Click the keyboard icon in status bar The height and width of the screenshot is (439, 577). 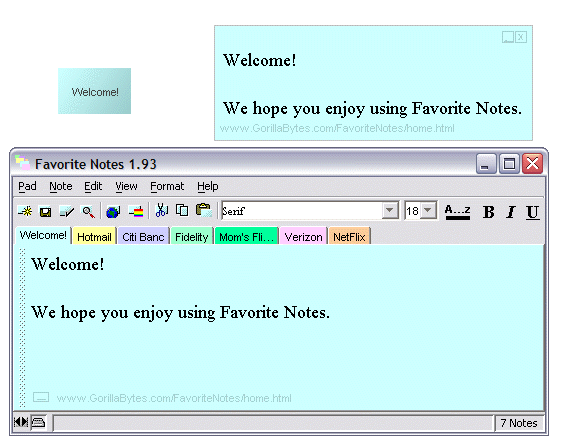pos(38,422)
